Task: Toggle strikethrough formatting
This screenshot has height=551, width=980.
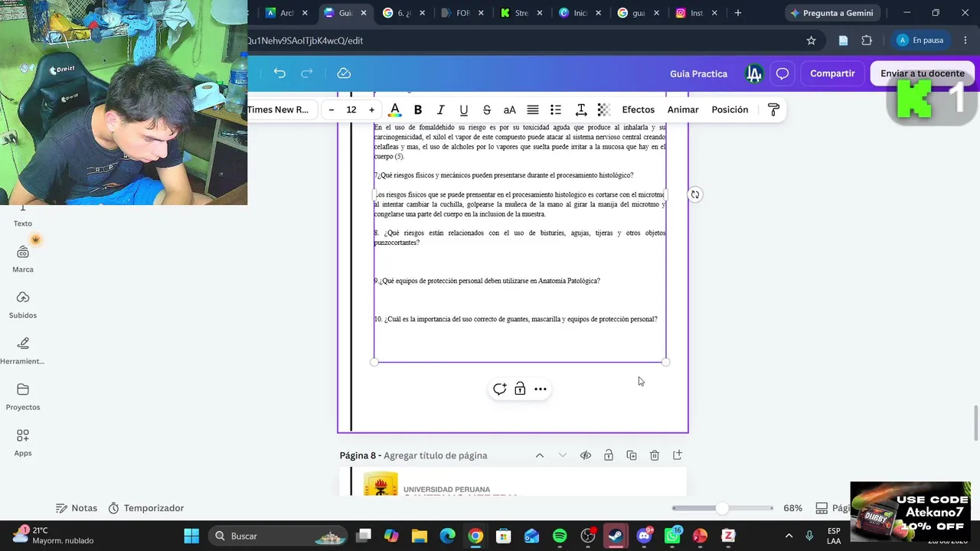Action: coord(486,109)
